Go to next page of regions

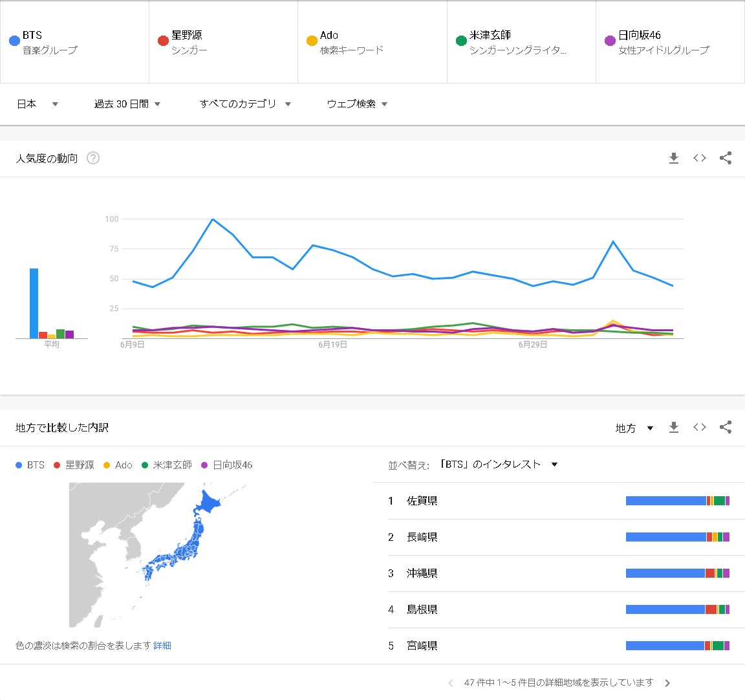(667, 683)
